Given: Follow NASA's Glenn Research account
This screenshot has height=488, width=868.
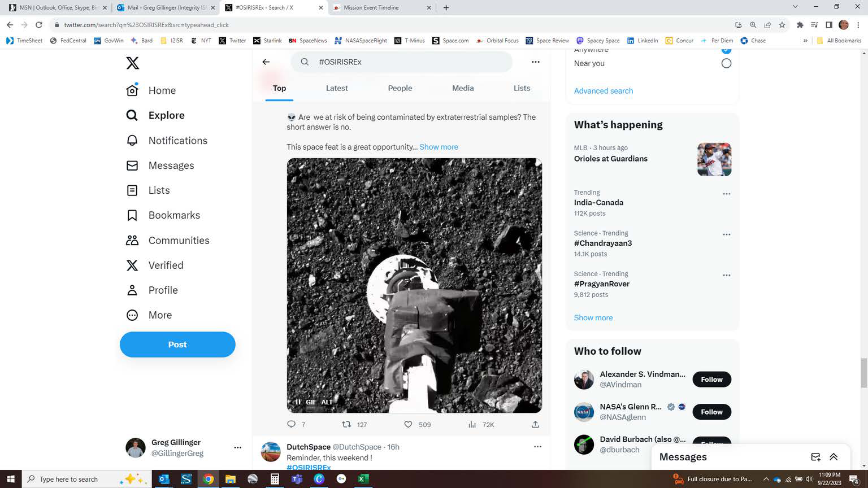Looking at the screenshot, I should pos(712,412).
